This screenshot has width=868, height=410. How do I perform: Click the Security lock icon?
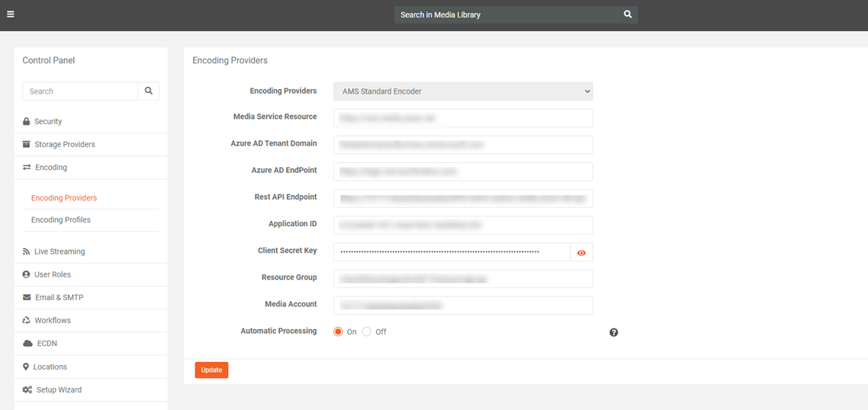coord(27,122)
